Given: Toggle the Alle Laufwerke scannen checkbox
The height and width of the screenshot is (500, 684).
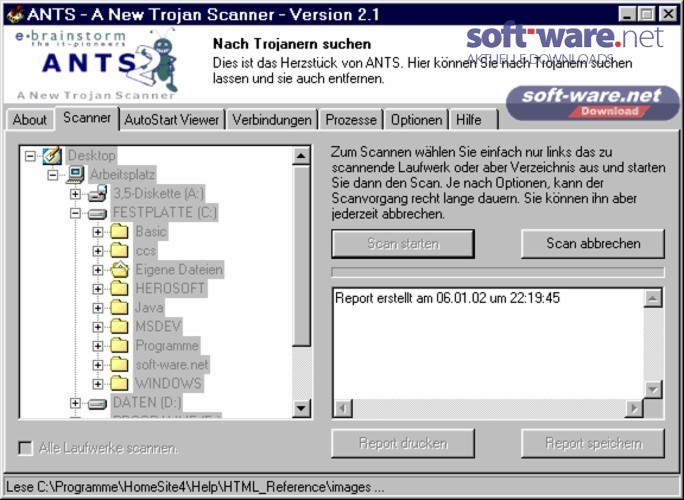Looking at the screenshot, I should [x=25, y=448].
